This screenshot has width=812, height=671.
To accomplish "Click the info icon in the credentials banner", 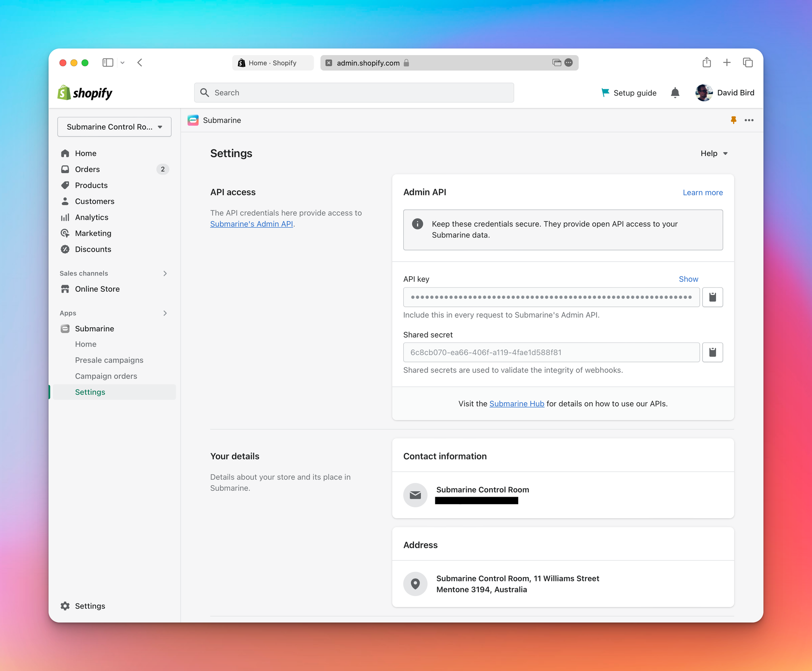I will pyautogui.click(x=417, y=224).
